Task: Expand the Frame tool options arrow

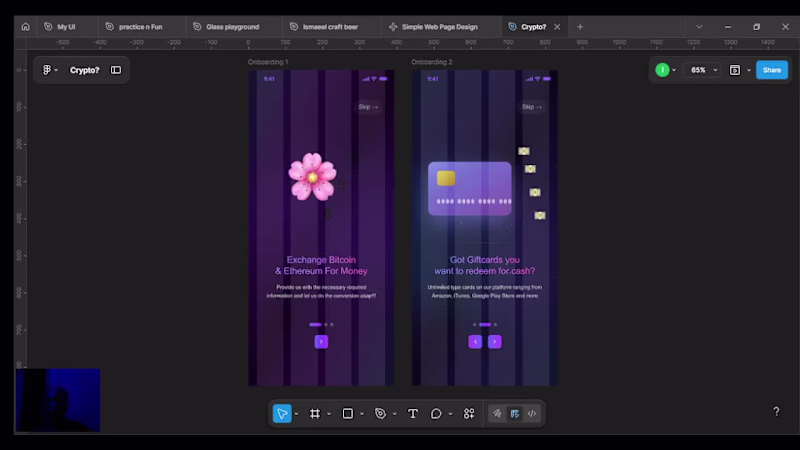Action: [x=329, y=414]
